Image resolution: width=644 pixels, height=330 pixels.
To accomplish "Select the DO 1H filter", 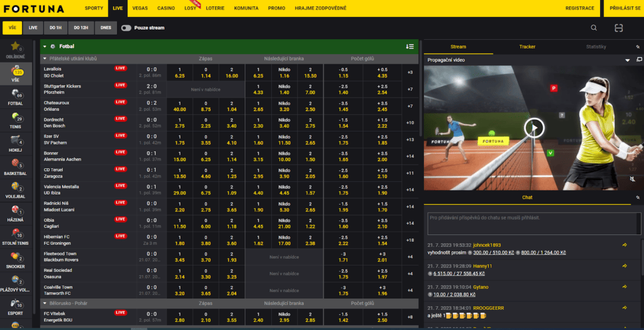I will coord(55,28).
